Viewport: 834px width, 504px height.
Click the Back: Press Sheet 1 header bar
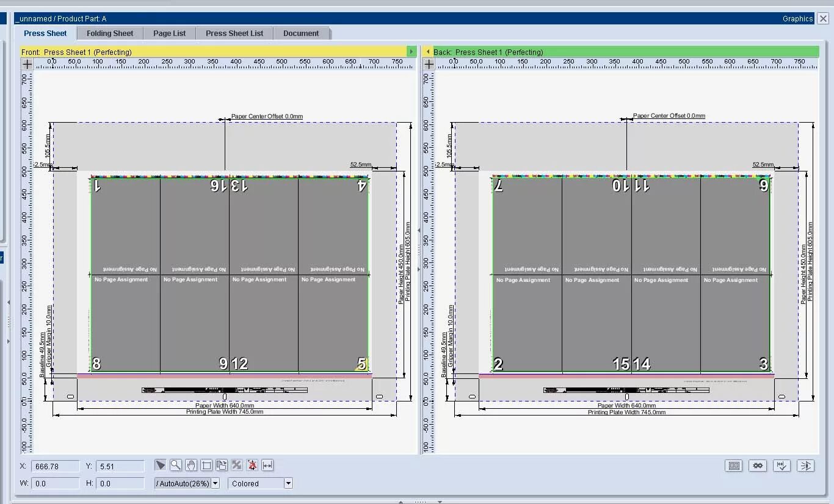click(625, 52)
